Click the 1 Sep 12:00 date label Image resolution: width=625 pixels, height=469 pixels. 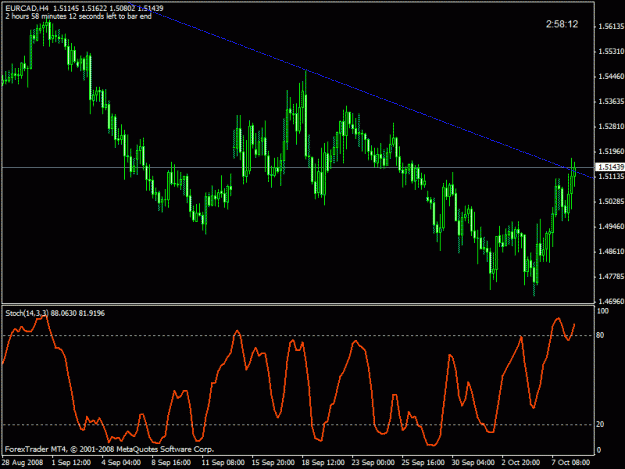(x=71, y=463)
